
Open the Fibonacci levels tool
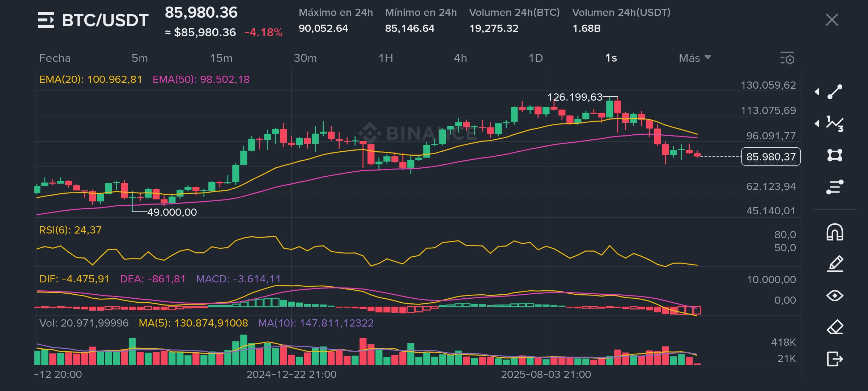coord(835,187)
